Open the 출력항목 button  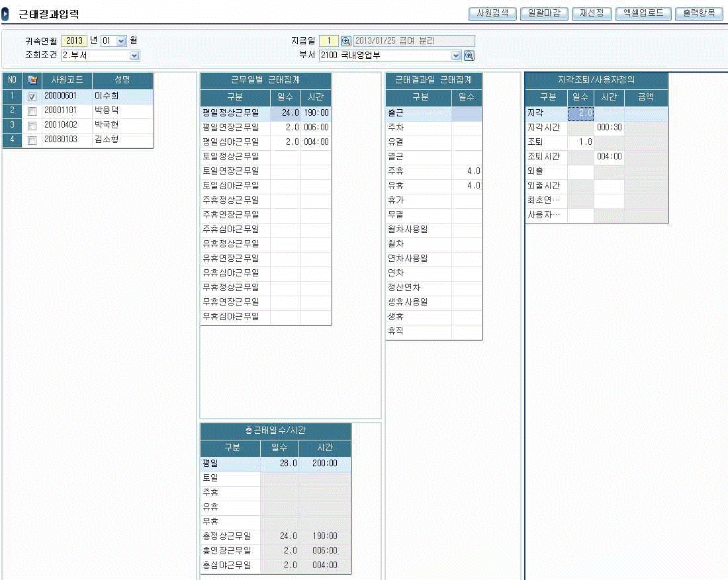699,14
